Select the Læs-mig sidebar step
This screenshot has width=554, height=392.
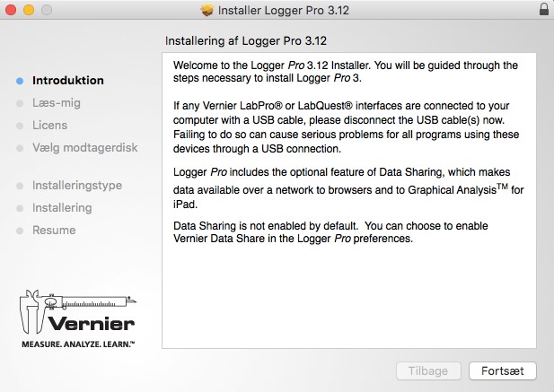57,103
